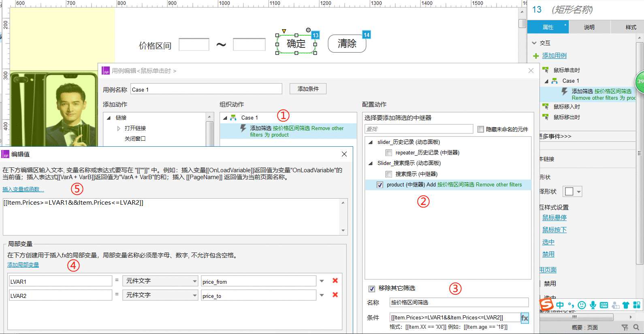
Task: Click the 添加条件 button
Action: 308,89
